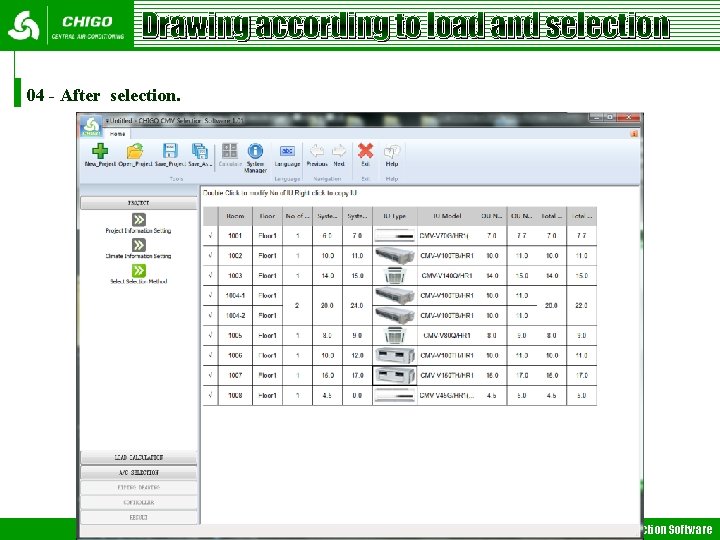Click room cell 1008
Viewport: 720px width, 540px height.
click(235, 395)
